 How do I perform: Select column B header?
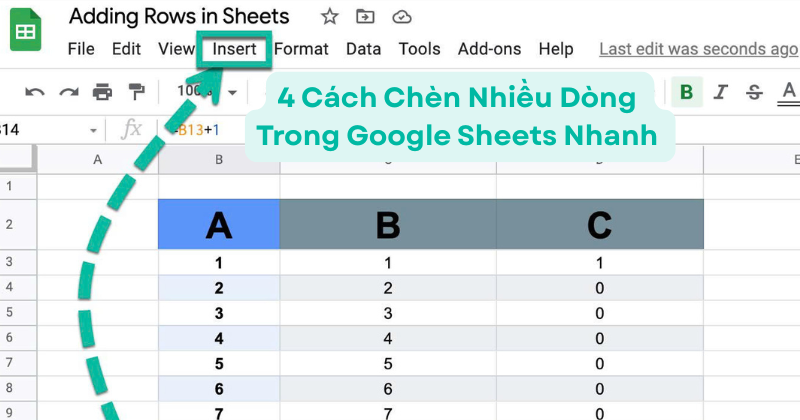click(x=219, y=160)
